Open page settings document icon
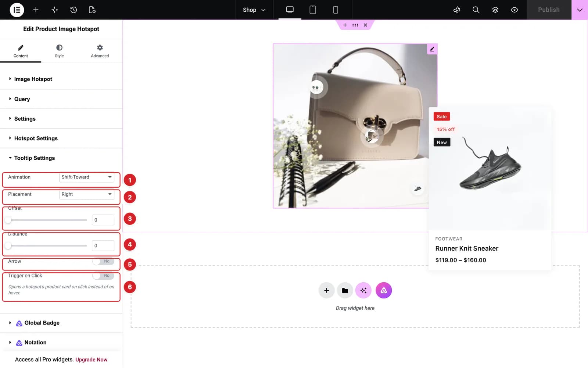This screenshot has width=588, height=368. point(92,10)
